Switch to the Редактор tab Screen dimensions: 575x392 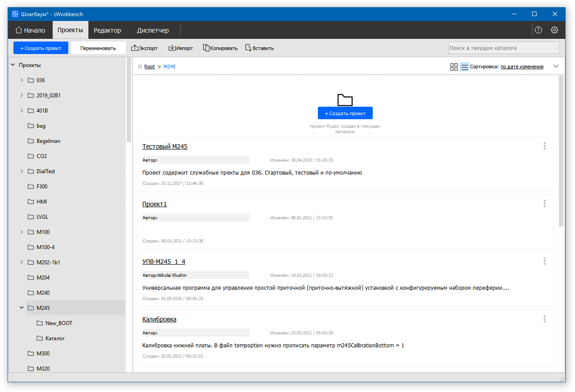(x=107, y=30)
